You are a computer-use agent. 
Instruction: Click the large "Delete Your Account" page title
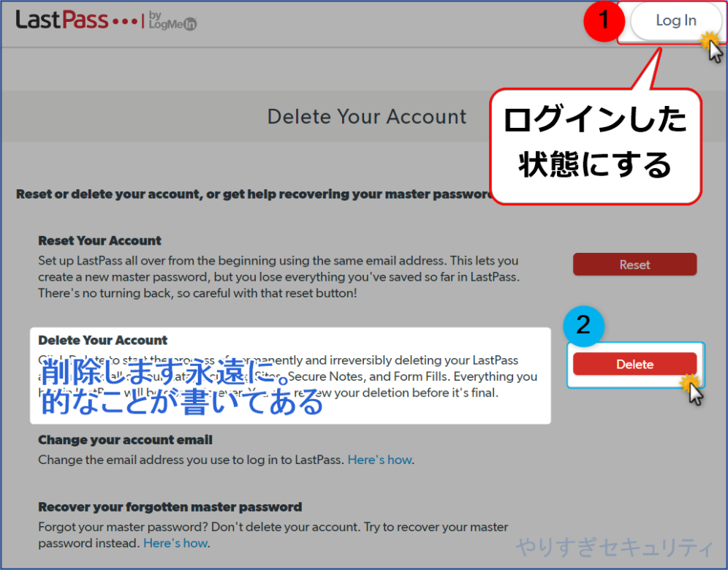point(367,116)
